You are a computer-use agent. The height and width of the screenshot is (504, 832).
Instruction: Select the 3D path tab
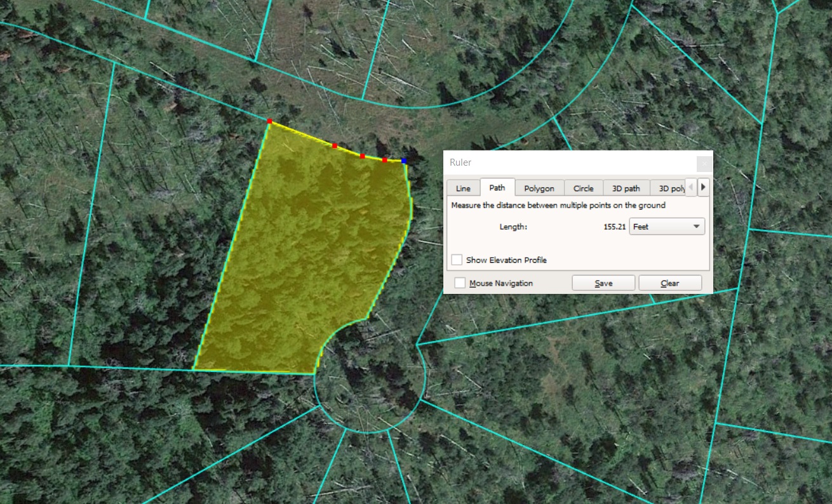(x=626, y=188)
